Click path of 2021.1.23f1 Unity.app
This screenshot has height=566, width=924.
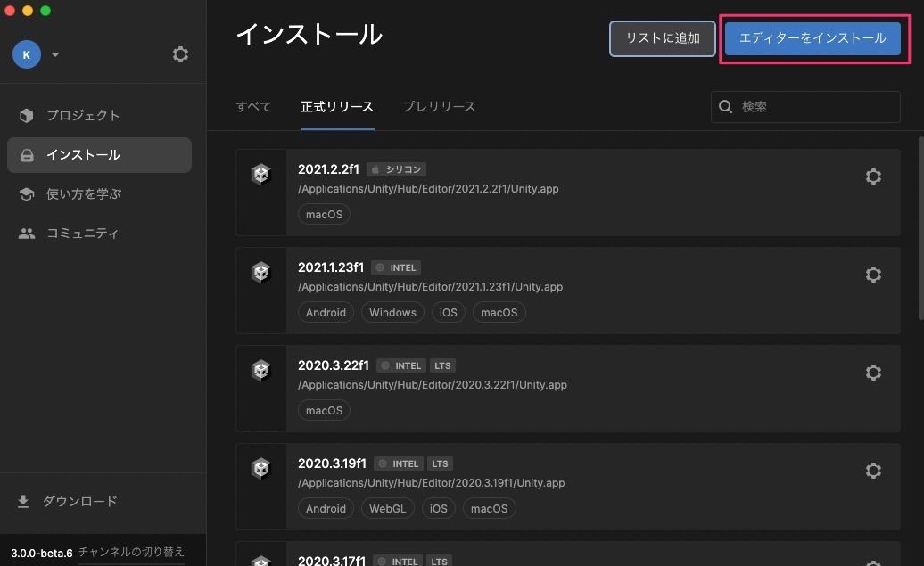[x=430, y=287]
